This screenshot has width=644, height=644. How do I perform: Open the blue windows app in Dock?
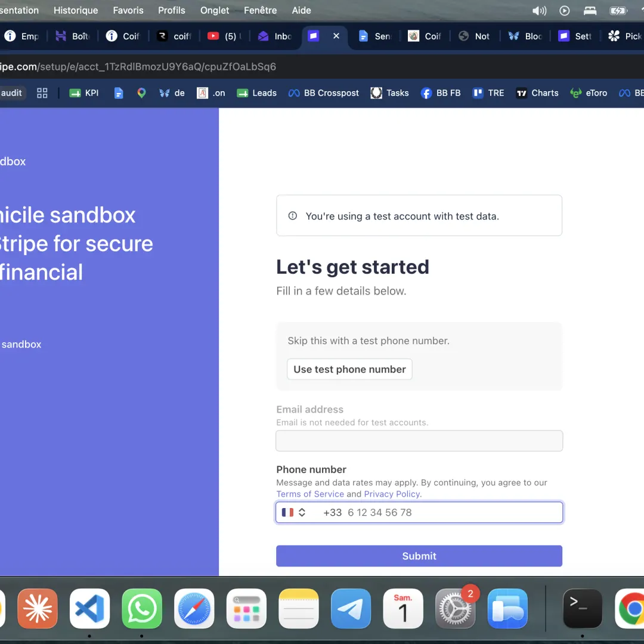[507, 608]
